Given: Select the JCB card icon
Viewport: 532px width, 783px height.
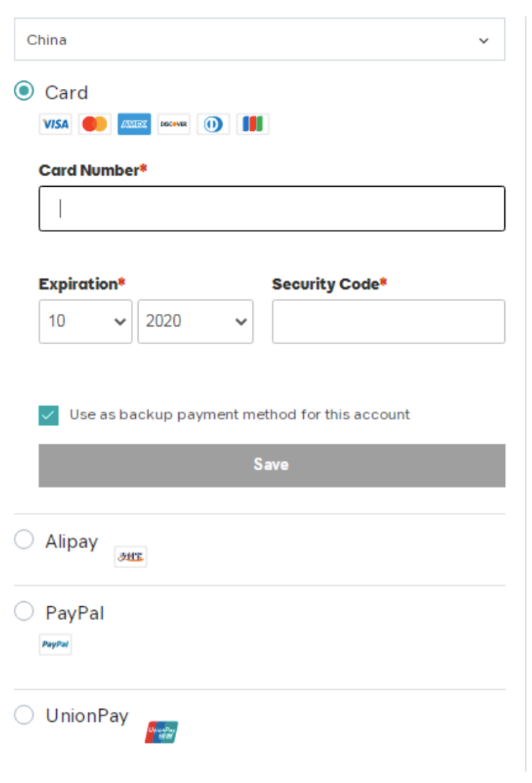Looking at the screenshot, I should click(252, 124).
